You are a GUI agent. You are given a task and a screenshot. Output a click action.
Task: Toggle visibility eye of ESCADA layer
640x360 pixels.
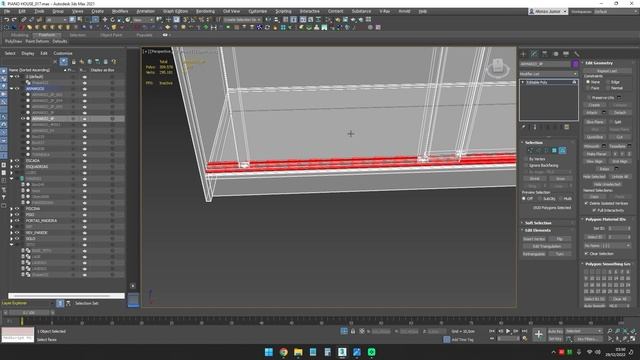pyautogui.click(x=17, y=161)
